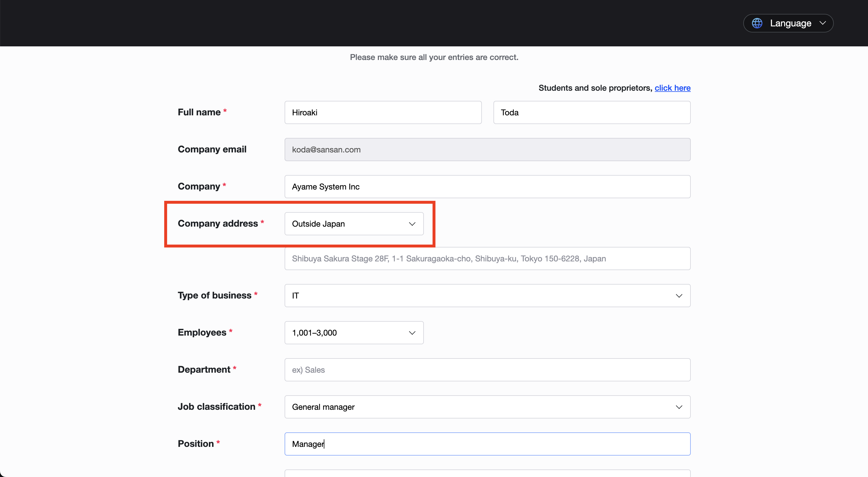Click the partially visible field below Position
This screenshot has width=868, height=477.
coord(487,474)
